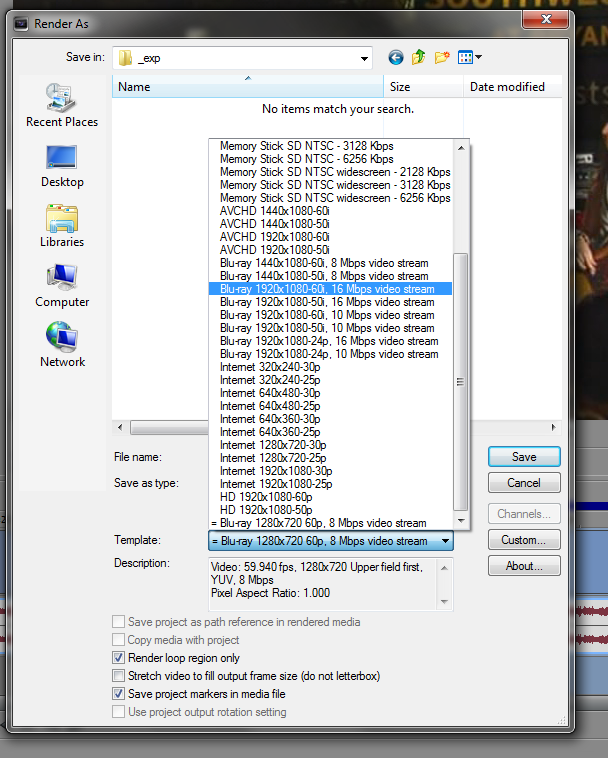Choose AVCHD 1440x1080-50i template
Screen dimensions: 608x758
pyautogui.click(x=330, y=224)
